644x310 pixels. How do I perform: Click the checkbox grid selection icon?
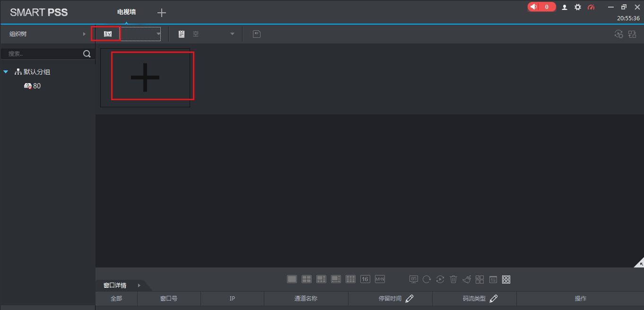(x=480, y=279)
